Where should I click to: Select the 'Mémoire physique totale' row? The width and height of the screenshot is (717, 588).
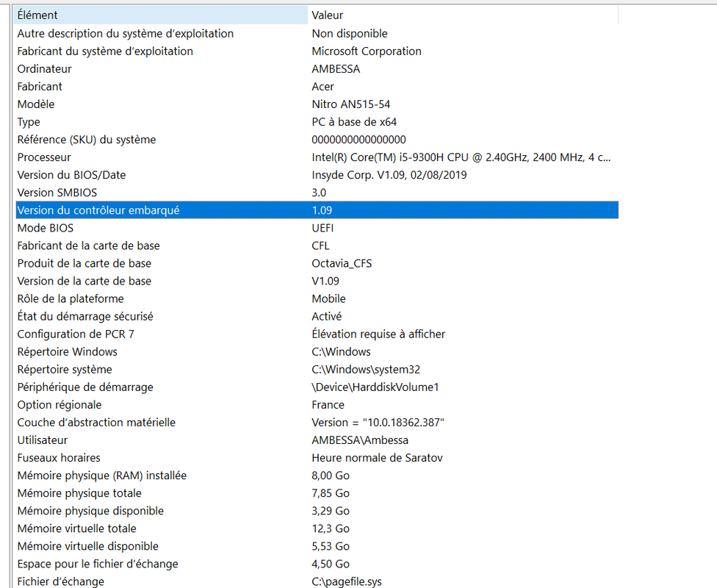[x=317, y=493]
